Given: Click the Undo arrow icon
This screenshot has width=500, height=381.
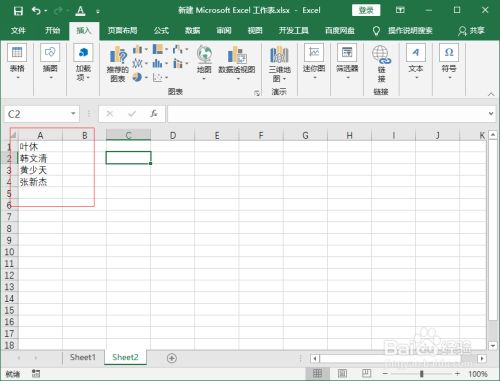Looking at the screenshot, I should pos(36,11).
